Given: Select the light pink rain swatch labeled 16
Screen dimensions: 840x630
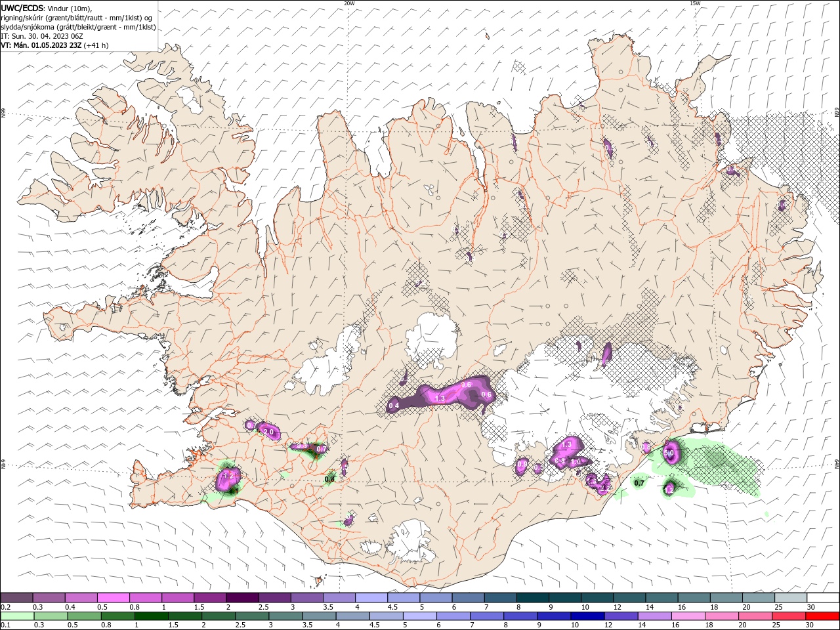Looking at the screenshot, I should pyautogui.click(x=687, y=616).
